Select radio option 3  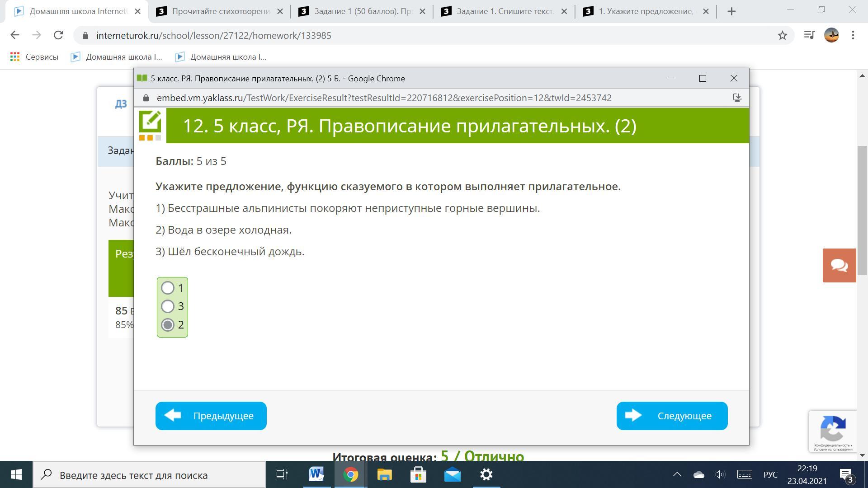coord(168,306)
